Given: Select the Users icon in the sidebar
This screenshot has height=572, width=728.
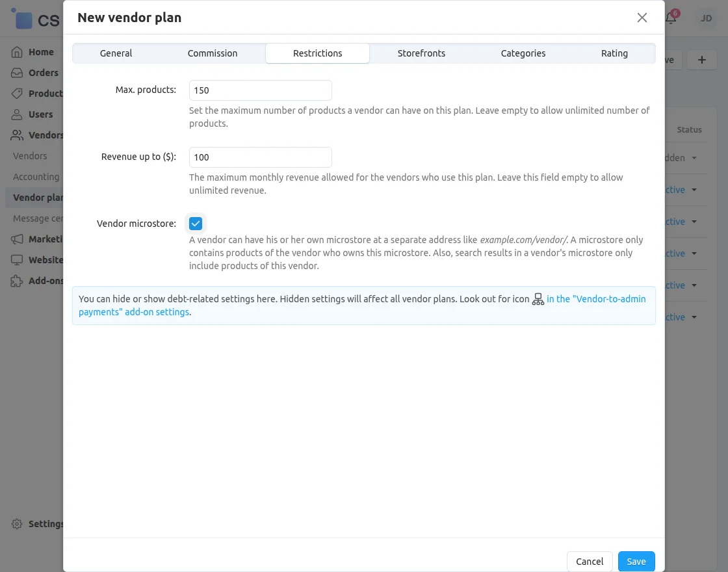Looking at the screenshot, I should [17, 114].
